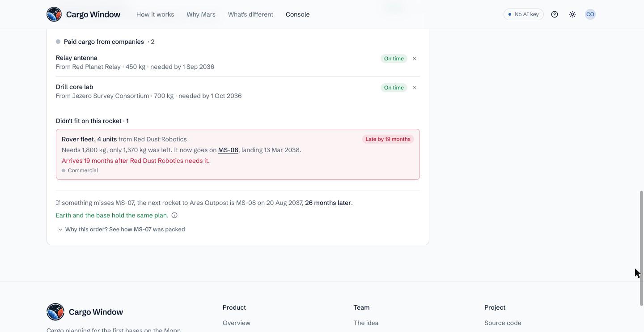
Task: Open What's different nav item
Action: (250, 14)
